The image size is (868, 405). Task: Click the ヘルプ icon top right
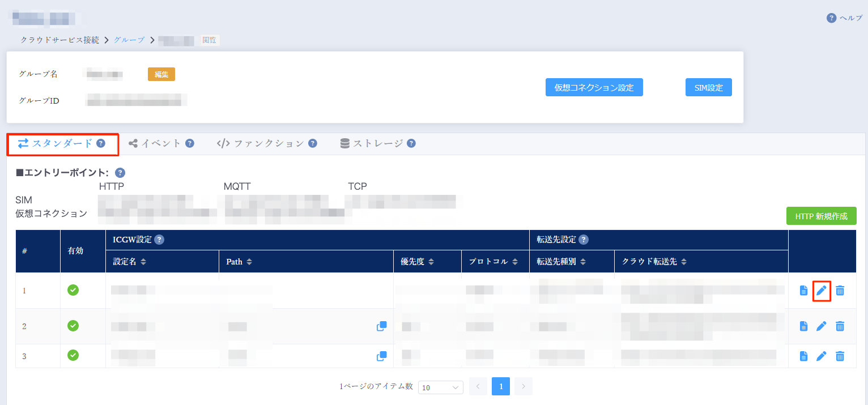pos(831,18)
